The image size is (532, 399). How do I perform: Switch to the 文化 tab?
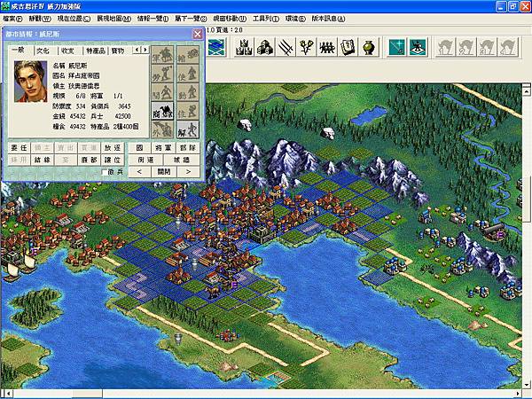coord(43,51)
